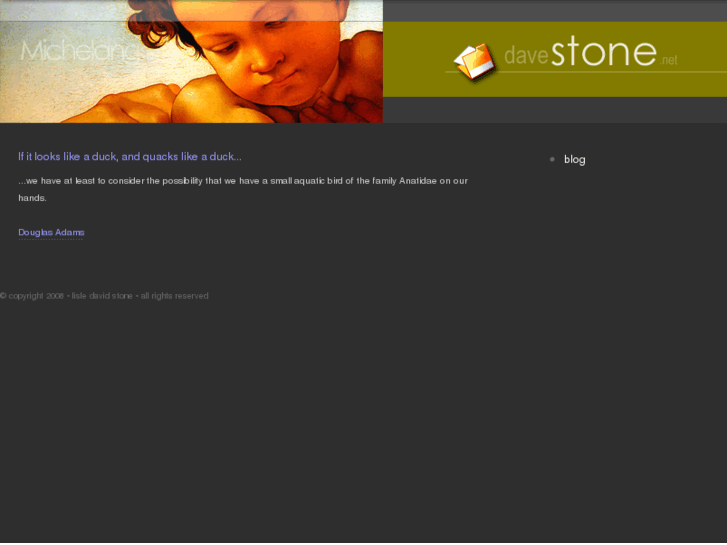Click "all rights reserved" footer text
Viewport: 727px width, 545px height.
[174, 296]
